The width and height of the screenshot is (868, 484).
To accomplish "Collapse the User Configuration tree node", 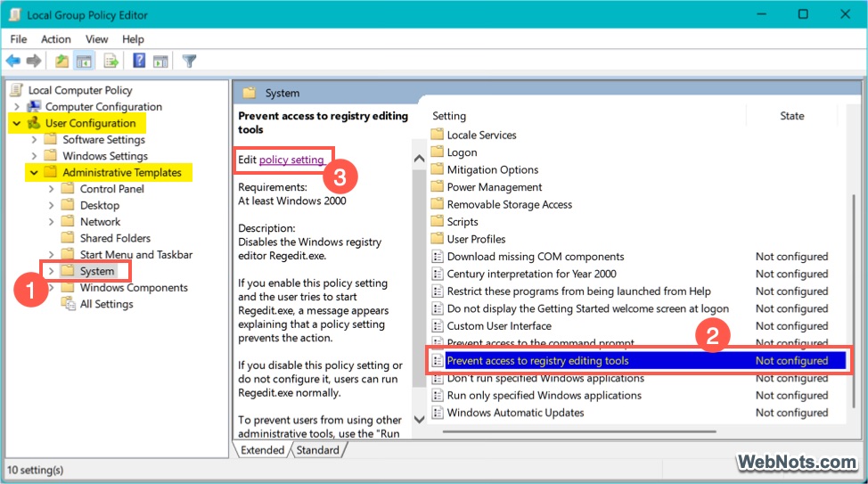I will (x=17, y=123).
